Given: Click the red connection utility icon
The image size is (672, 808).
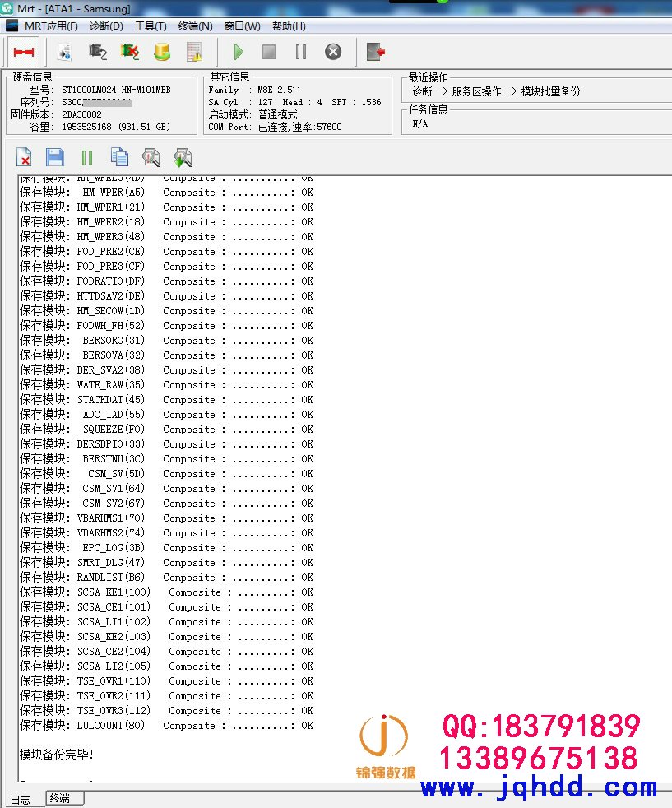Looking at the screenshot, I should (24, 52).
